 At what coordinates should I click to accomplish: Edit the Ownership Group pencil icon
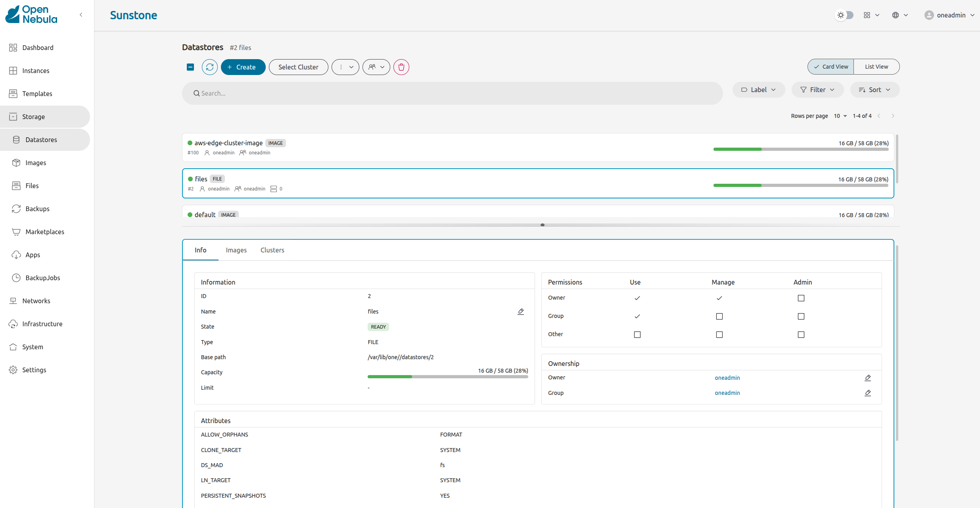(867, 393)
